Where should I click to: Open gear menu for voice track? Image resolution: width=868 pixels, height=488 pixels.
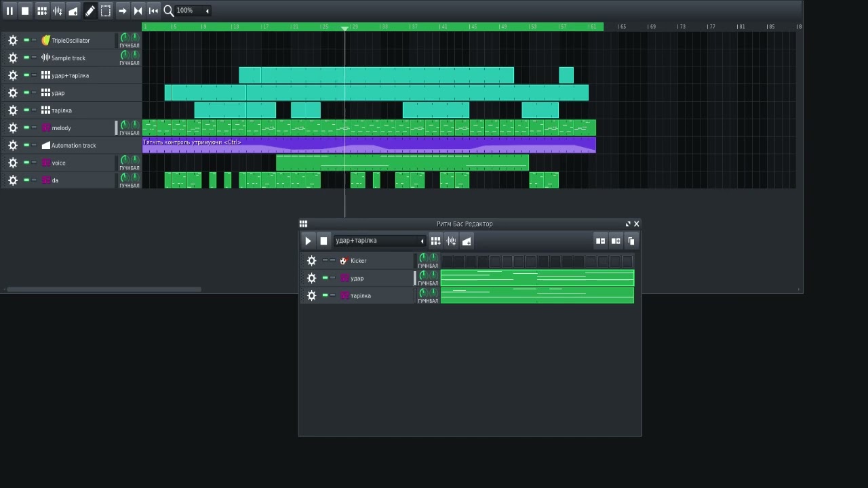(12, 163)
